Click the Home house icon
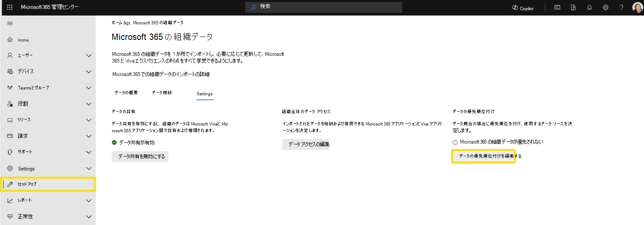 10,40
